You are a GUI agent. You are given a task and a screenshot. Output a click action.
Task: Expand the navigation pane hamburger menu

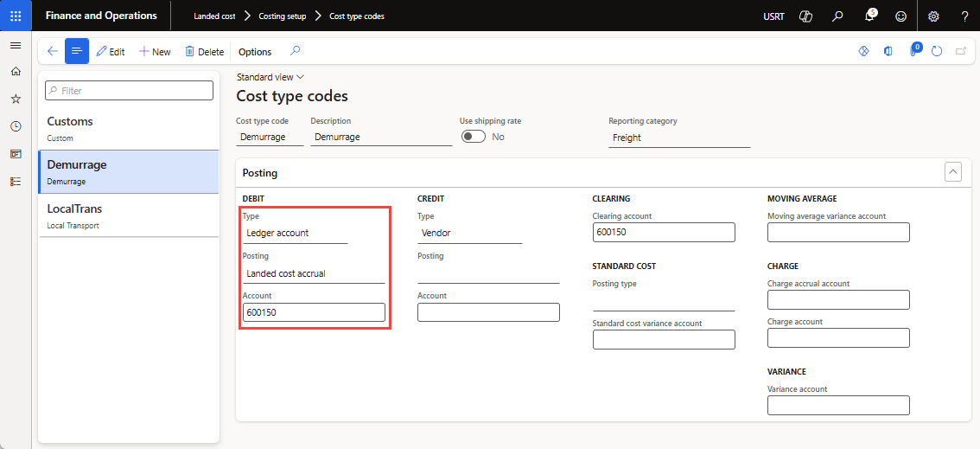coord(15,45)
